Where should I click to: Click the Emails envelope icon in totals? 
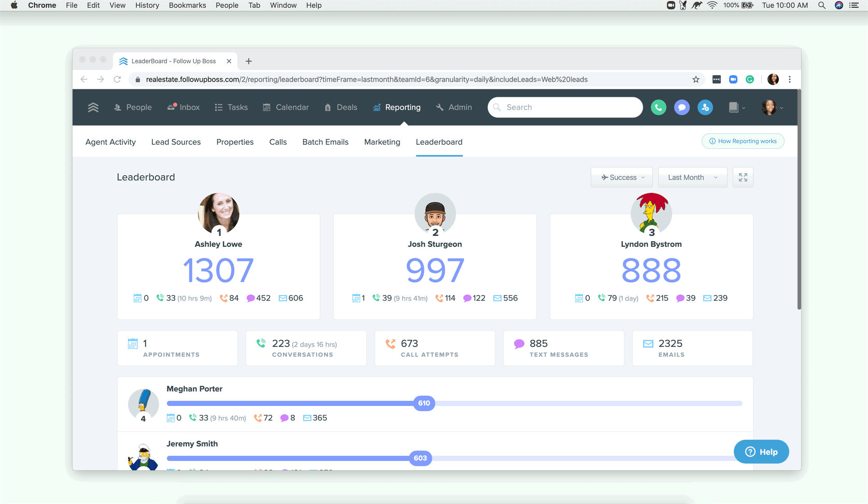pos(648,344)
